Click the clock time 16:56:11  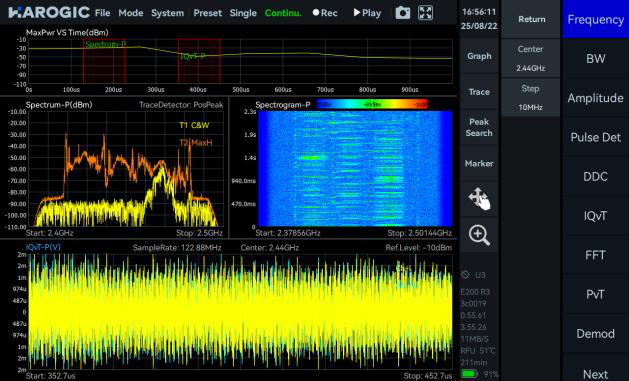[x=479, y=12]
